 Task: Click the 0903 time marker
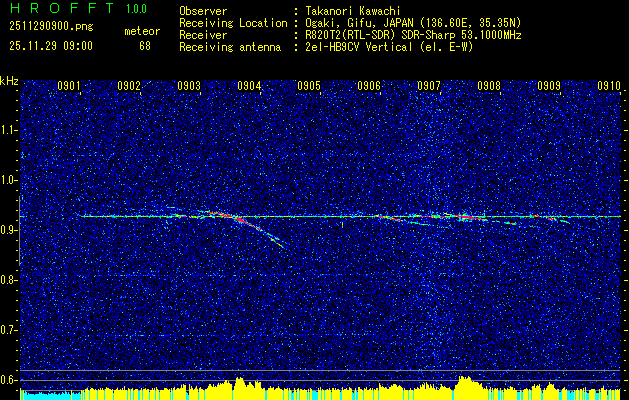189,85
